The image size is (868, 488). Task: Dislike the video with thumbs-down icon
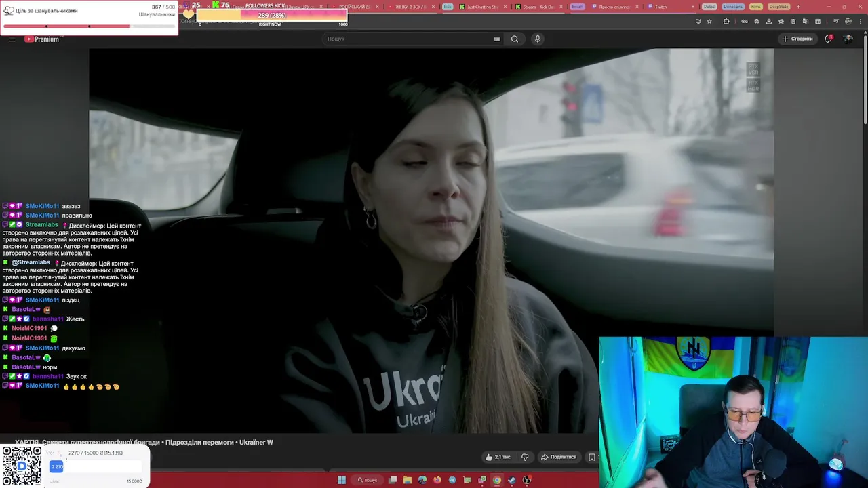525,457
